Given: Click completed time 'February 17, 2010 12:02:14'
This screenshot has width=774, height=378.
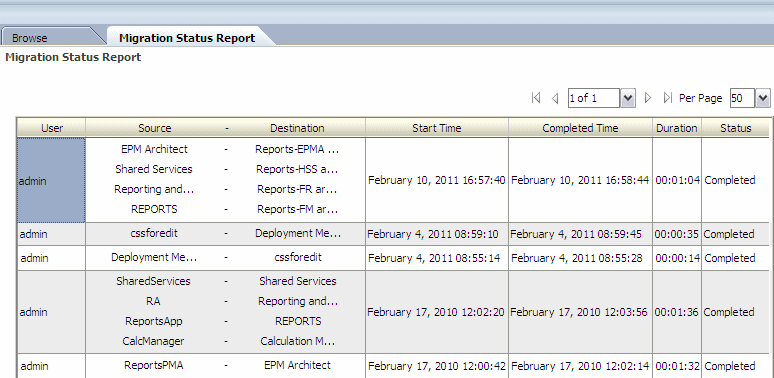Looking at the screenshot, I should click(580, 366).
